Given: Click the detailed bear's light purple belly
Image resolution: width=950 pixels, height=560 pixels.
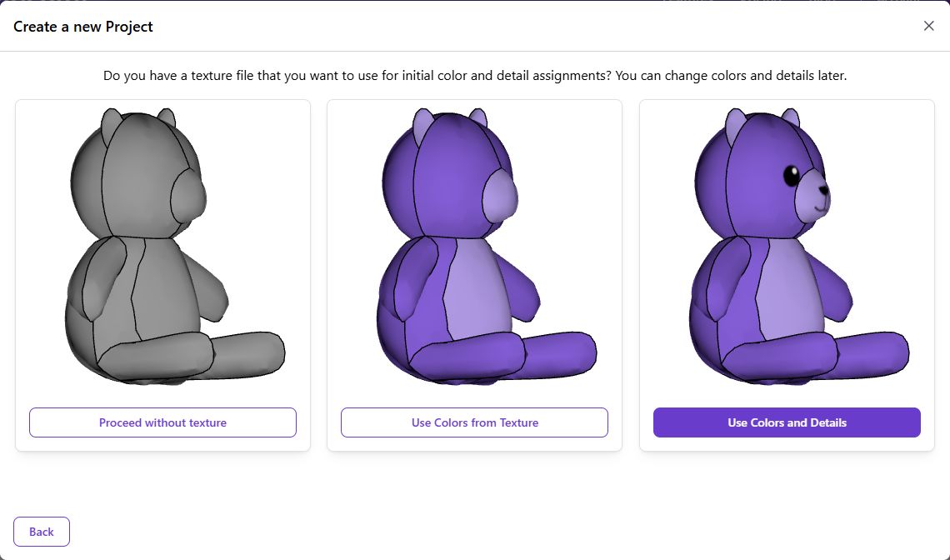Looking at the screenshot, I should click(789, 288).
